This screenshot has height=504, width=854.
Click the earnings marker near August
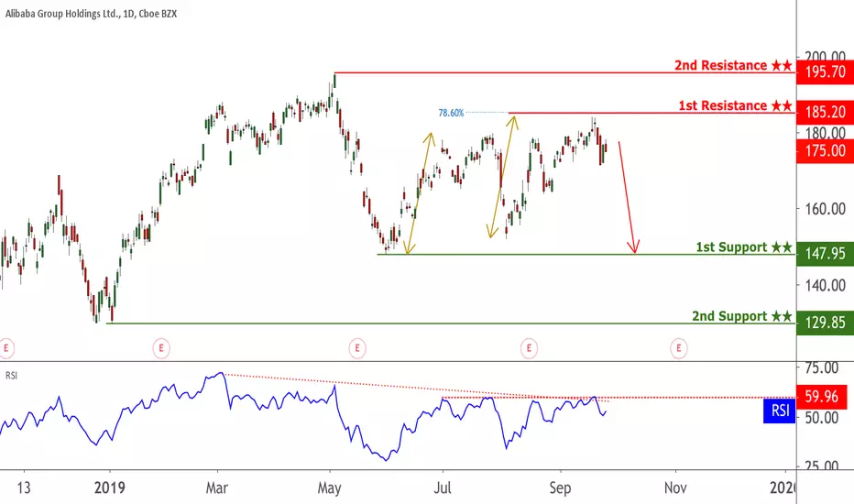[x=529, y=347]
